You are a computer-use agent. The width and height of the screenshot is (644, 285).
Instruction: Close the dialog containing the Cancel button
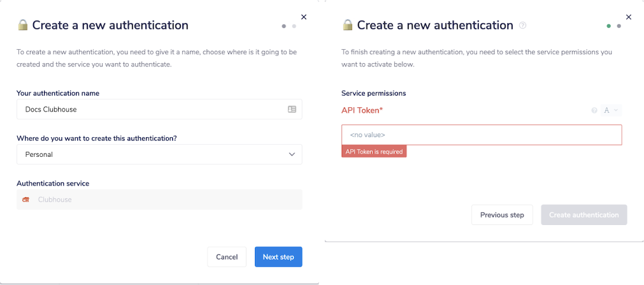(304, 17)
